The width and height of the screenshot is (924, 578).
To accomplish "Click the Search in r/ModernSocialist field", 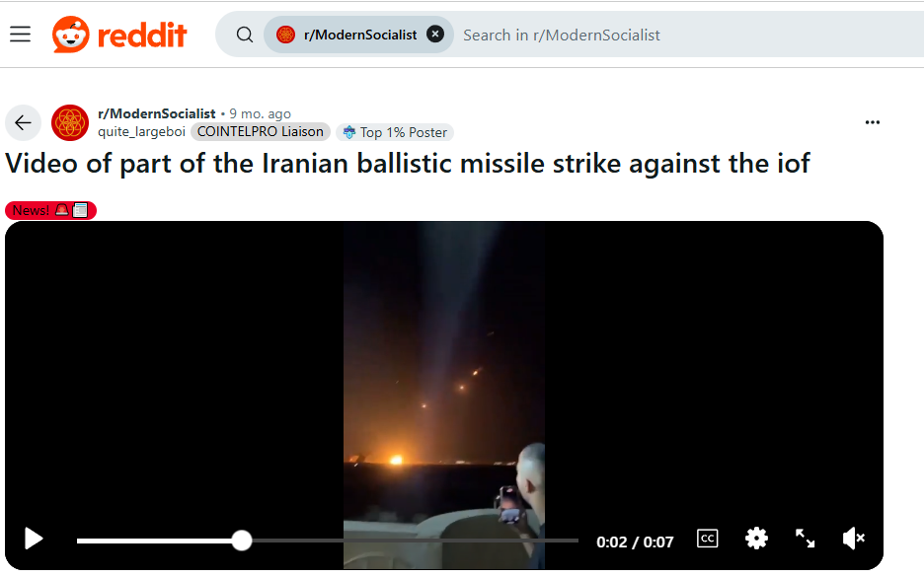I will tap(689, 35).
